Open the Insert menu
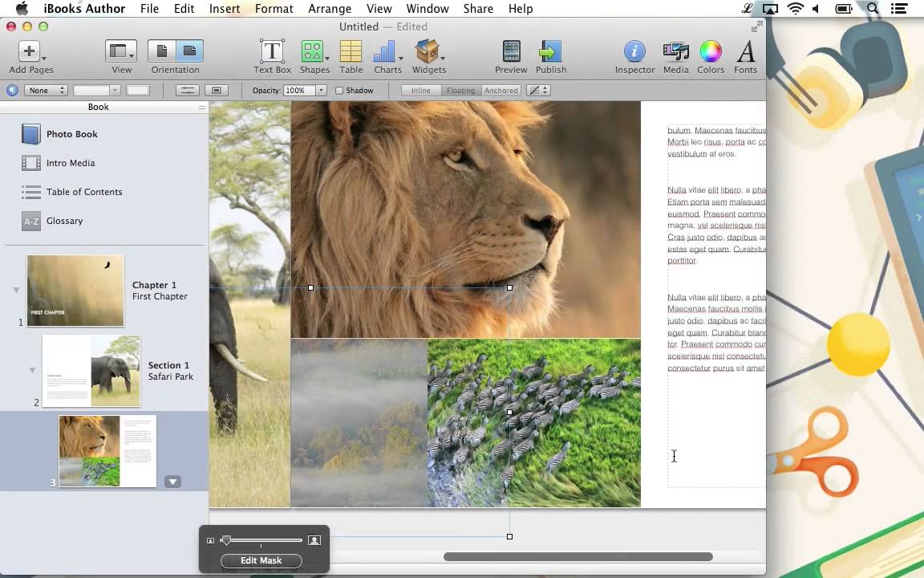The width and height of the screenshot is (924, 578). [225, 9]
